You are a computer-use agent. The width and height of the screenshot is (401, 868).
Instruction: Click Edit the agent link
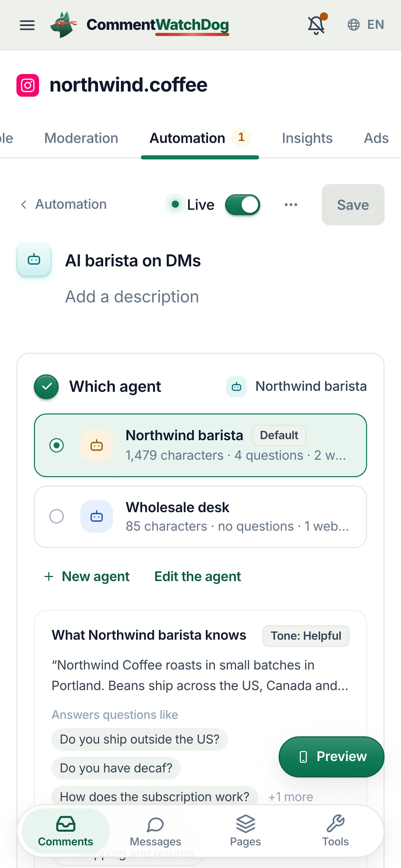tap(198, 577)
